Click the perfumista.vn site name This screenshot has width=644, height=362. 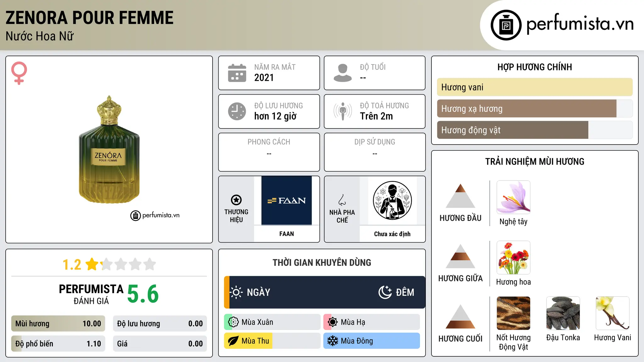(580, 24)
